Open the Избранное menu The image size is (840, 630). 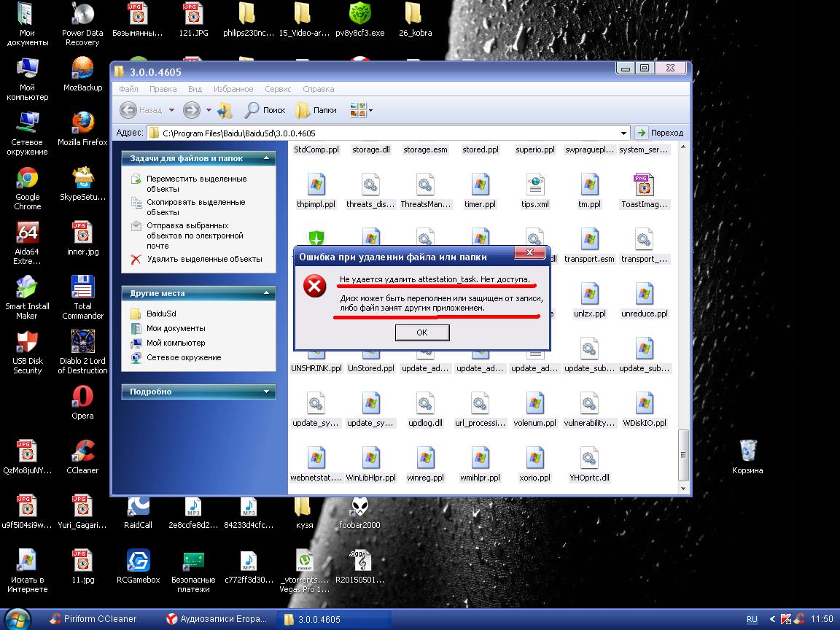233,89
